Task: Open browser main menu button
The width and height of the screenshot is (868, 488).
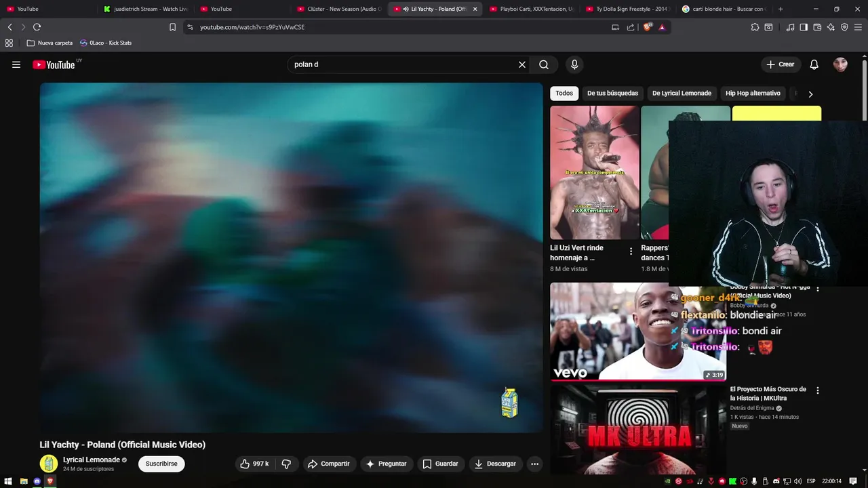Action: (x=859, y=27)
